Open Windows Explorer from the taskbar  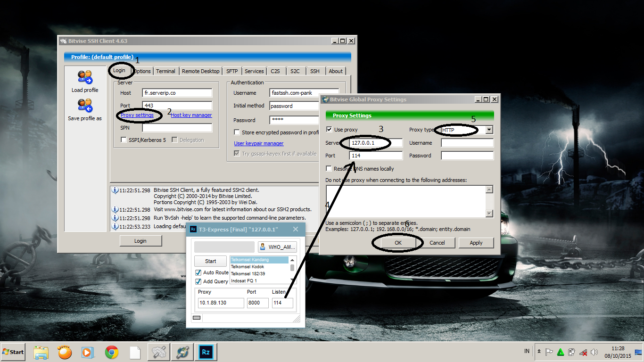41,352
